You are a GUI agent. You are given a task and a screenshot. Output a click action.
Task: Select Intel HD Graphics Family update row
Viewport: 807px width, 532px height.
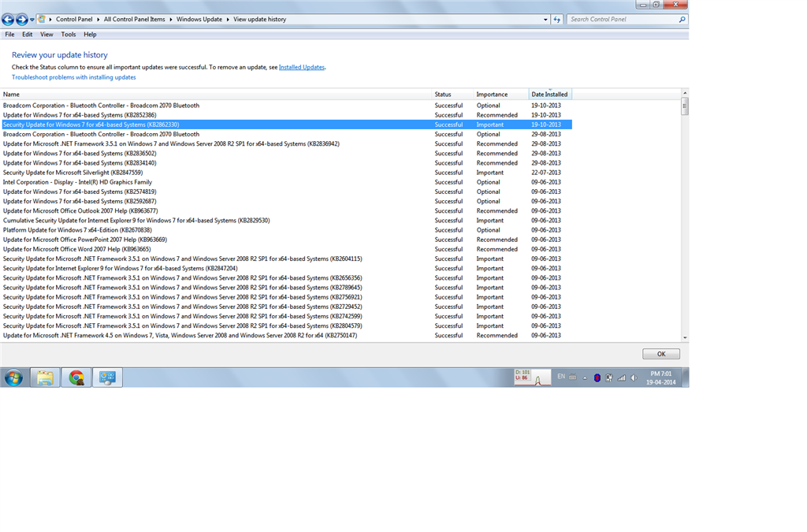[287, 182]
